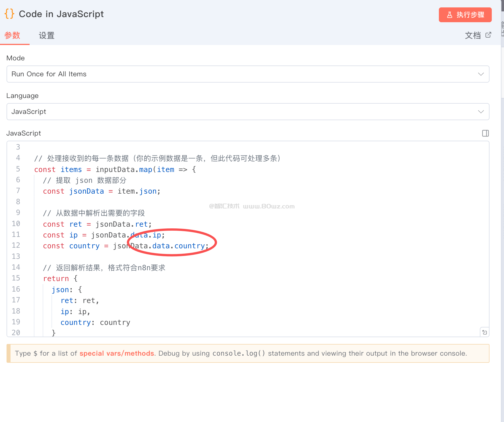Click the return { statement on line 15

pyautogui.click(x=60, y=278)
